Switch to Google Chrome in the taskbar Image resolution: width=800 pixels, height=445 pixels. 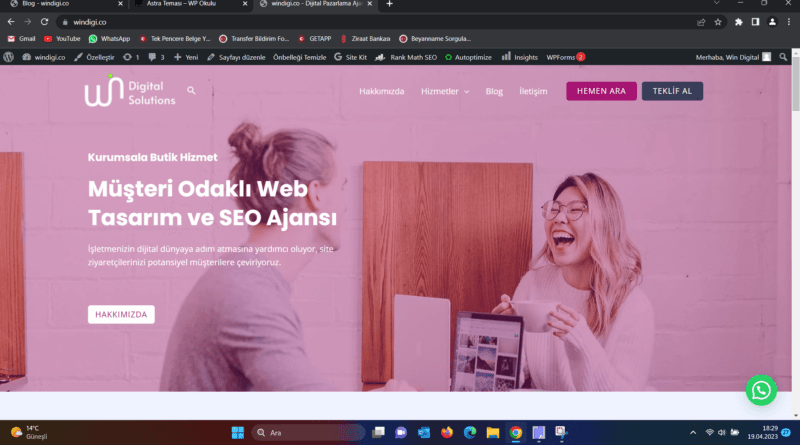pyautogui.click(x=516, y=433)
